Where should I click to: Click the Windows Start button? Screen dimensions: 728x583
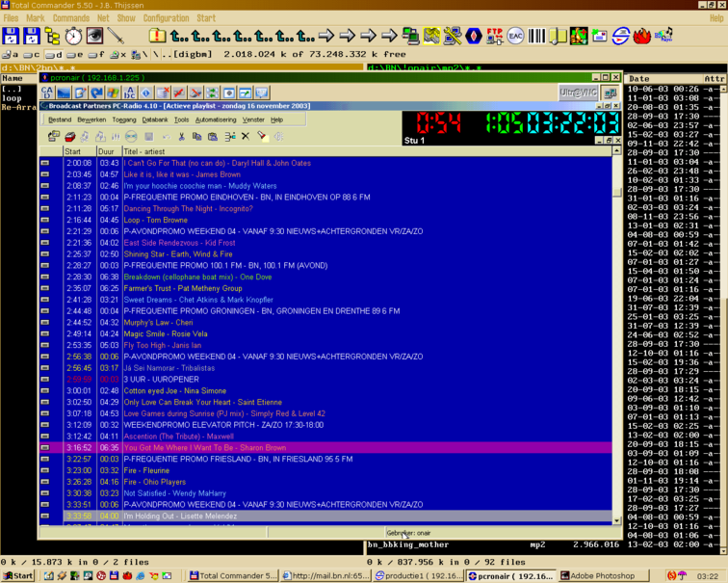(x=18, y=575)
